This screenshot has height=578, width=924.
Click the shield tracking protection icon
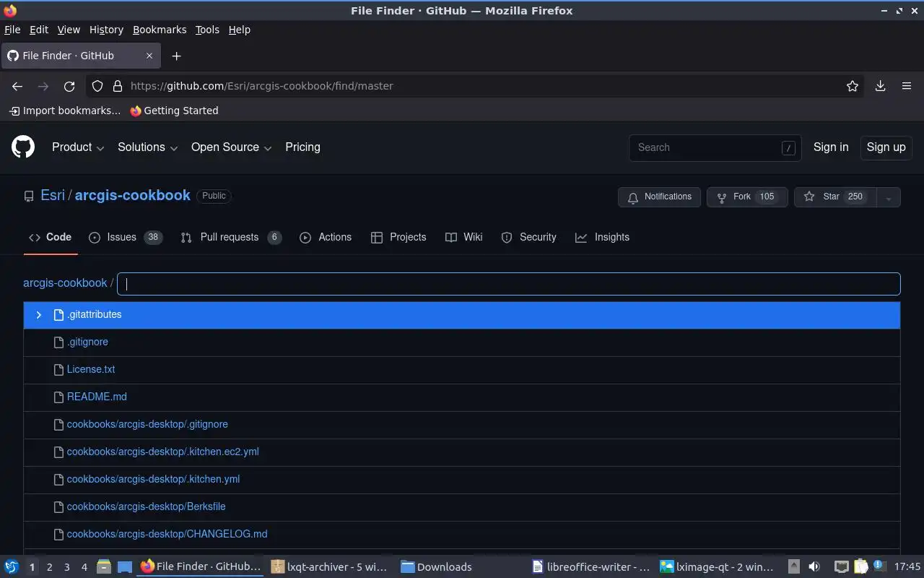tap(97, 86)
